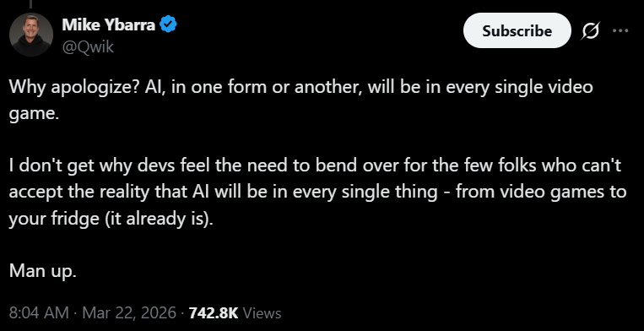Click the "Man up." closing text

point(43,271)
